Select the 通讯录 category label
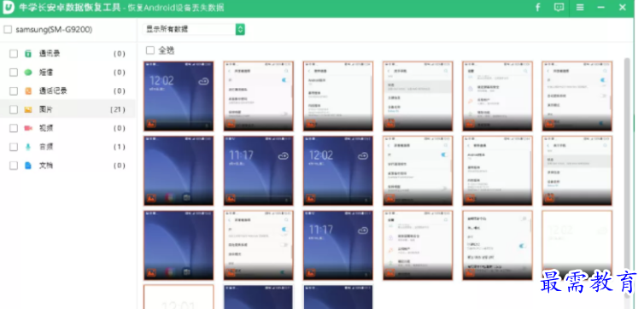Image resolution: width=644 pixels, height=309 pixels. tap(50, 54)
